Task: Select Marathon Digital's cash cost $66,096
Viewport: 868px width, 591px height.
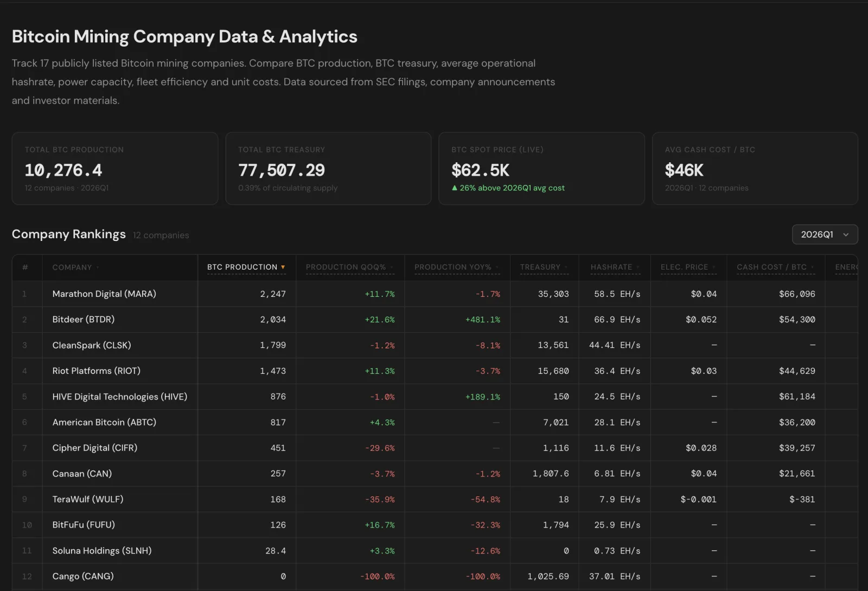Action: [x=797, y=294]
